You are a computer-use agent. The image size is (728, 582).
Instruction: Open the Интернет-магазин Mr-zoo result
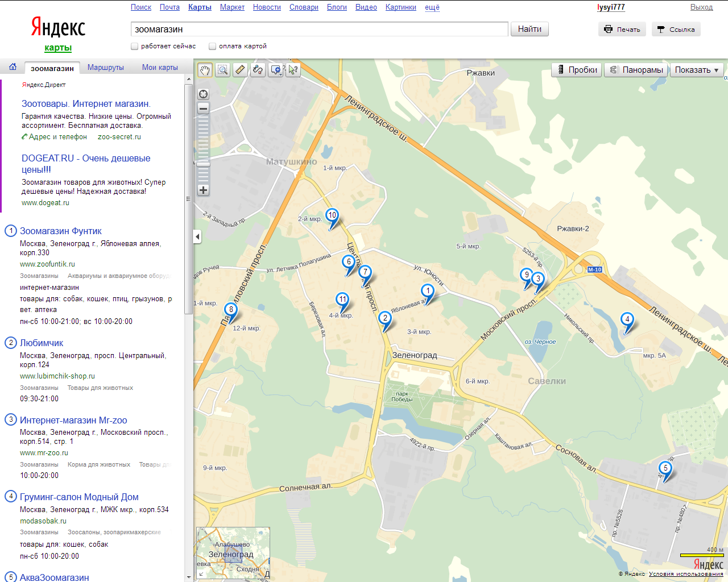(x=73, y=420)
